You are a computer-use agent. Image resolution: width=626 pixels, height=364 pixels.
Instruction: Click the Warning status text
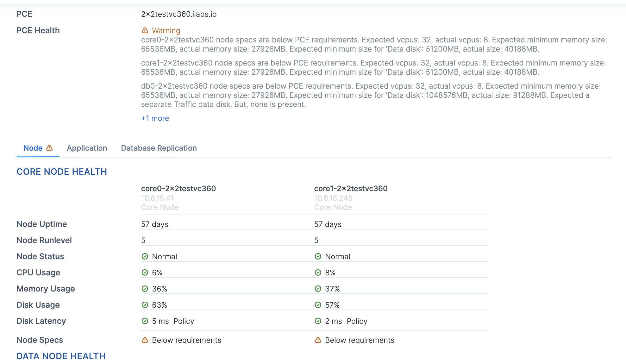coord(166,31)
